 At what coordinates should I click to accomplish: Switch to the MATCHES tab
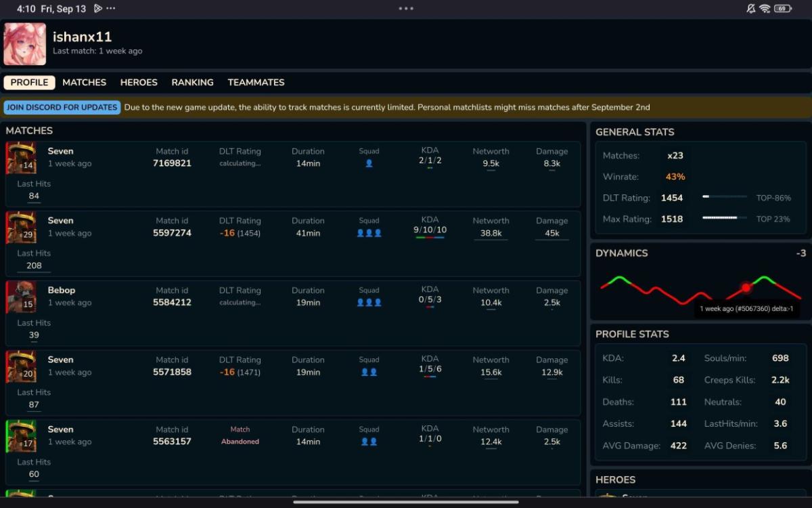coord(84,82)
